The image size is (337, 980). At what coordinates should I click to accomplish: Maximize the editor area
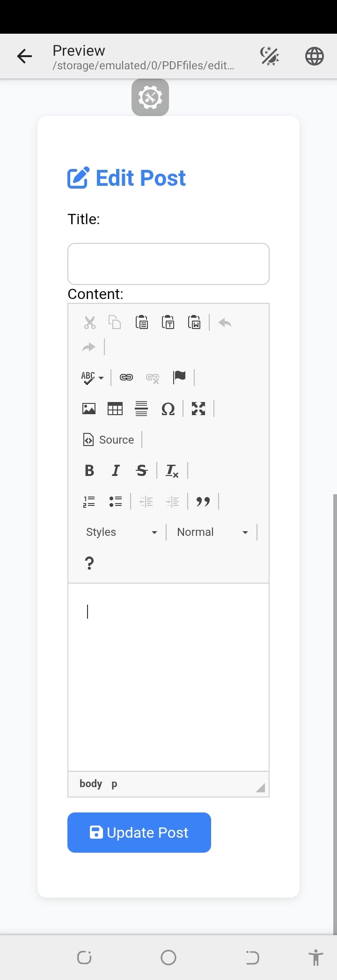(198, 409)
